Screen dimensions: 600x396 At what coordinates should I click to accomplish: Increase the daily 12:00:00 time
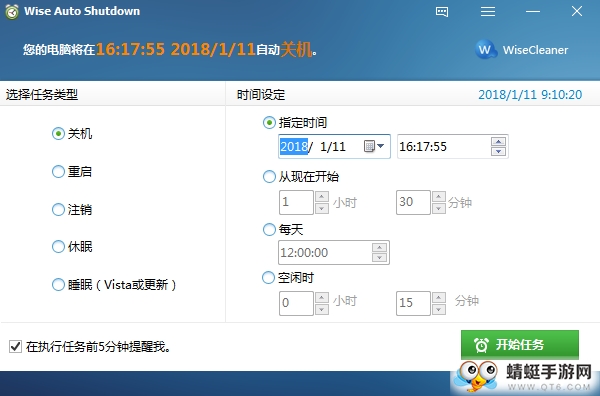(380, 248)
